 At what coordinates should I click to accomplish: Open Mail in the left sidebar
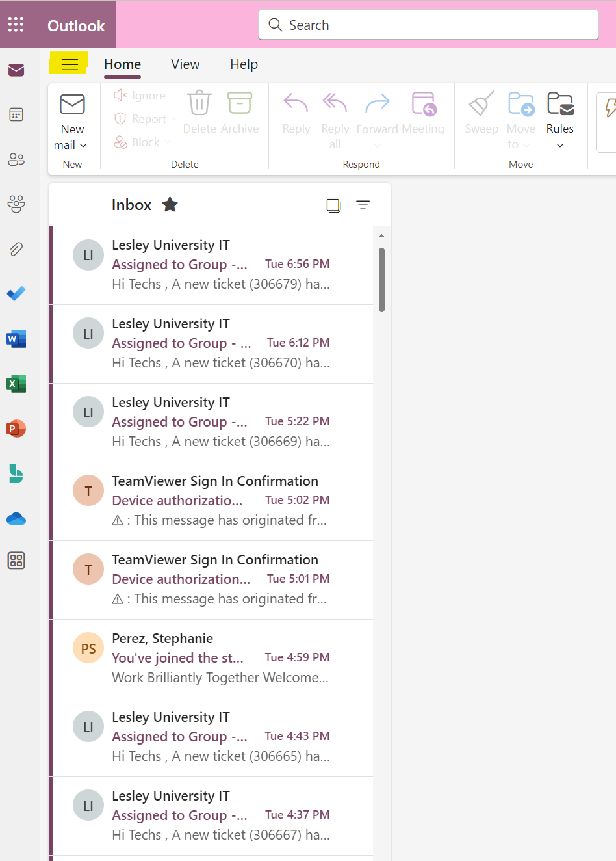tap(16, 70)
